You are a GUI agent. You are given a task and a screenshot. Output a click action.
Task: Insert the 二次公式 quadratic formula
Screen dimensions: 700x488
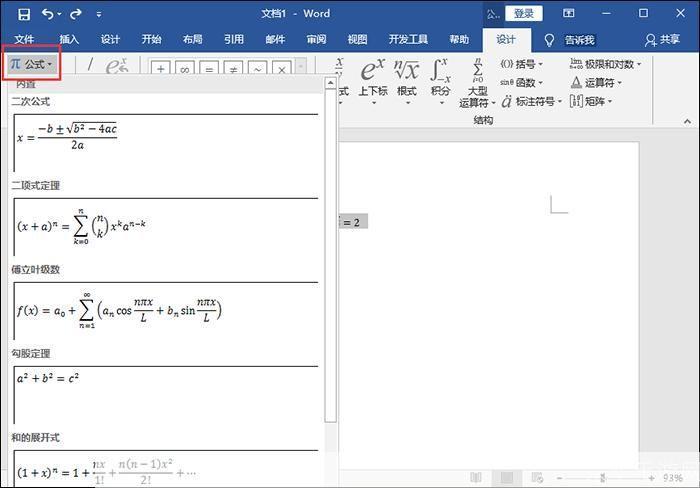point(166,143)
